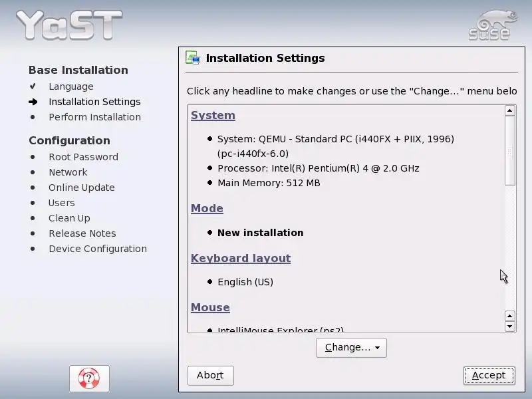This screenshot has height=399, width=532.
Task: Select Language step in sidebar
Action: tap(71, 86)
